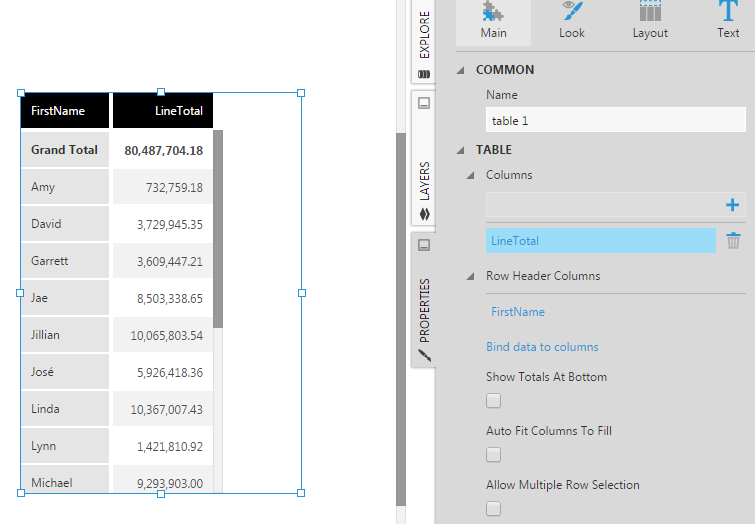This screenshot has width=755, height=524.
Task: Click the Garrett row header cell
Action: (65, 261)
